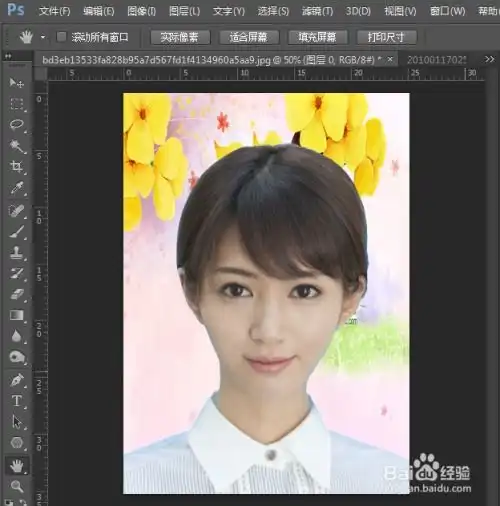500x506 pixels.
Task: Open the 滤镜(T) menu
Action: pyautogui.click(x=317, y=11)
